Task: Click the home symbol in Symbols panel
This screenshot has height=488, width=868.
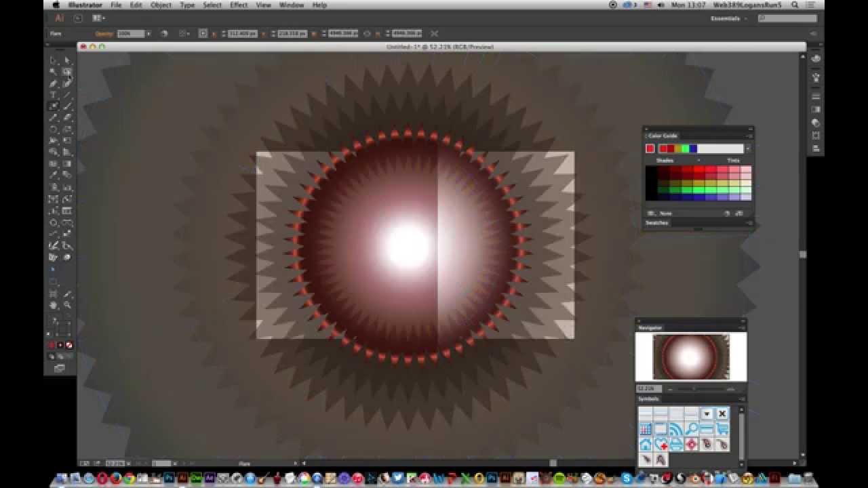Action: [645, 445]
